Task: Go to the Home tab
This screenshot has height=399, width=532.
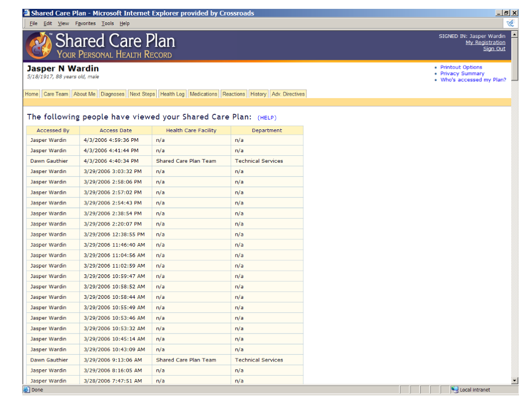Action: [32, 94]
